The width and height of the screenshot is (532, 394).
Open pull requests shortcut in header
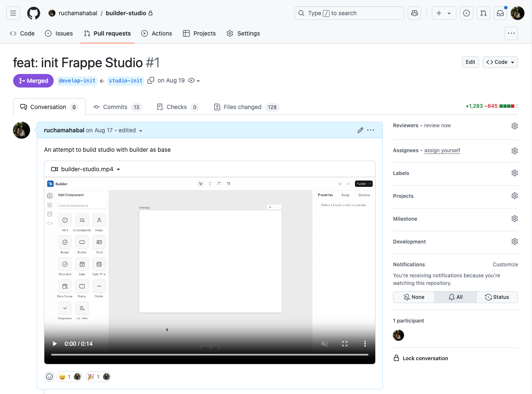tap(483, 13)
